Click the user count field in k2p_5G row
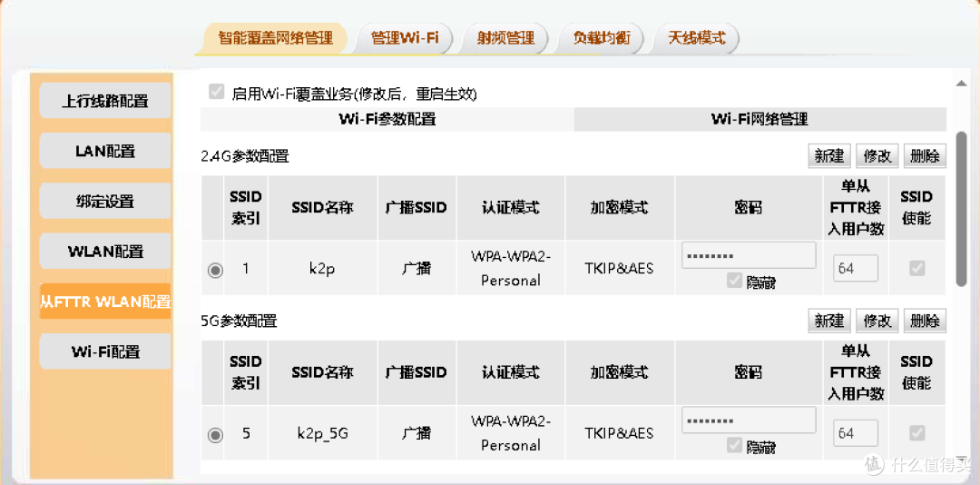The height and width of the screenshot is (485, 980). point(856,433)
